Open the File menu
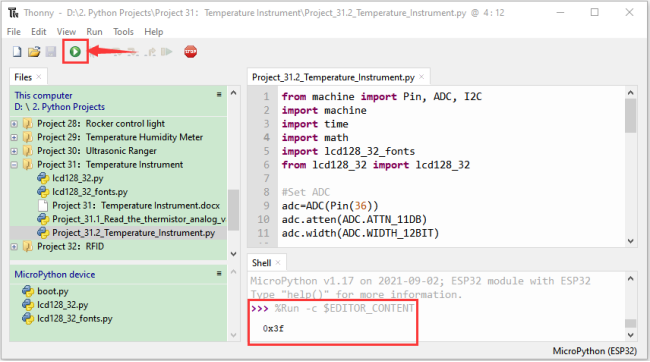This screenshot has height=362, width=650. pos(14,32)
